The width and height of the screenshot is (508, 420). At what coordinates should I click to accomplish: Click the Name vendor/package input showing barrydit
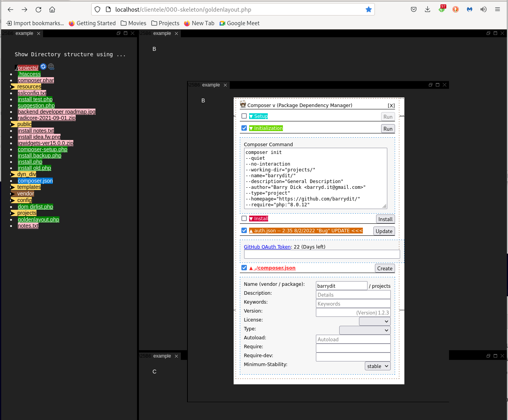pos(341,285)
